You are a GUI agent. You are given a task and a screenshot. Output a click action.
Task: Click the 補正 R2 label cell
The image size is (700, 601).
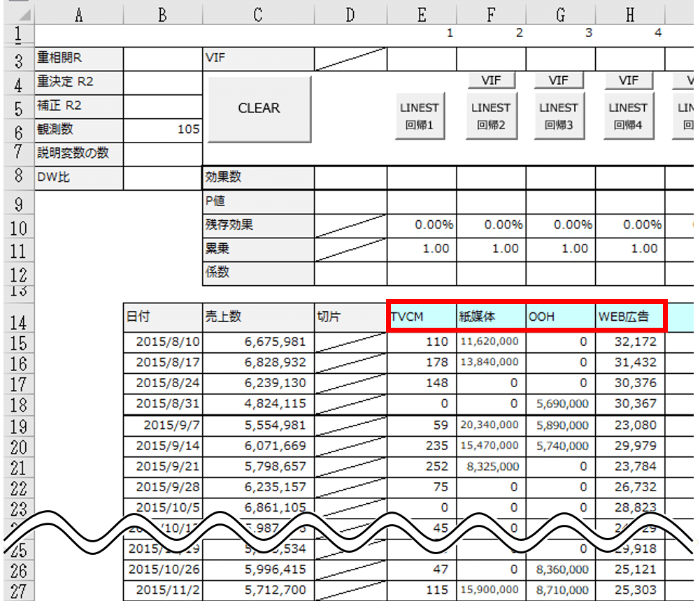pyautogui.click(x=79, y=106)
